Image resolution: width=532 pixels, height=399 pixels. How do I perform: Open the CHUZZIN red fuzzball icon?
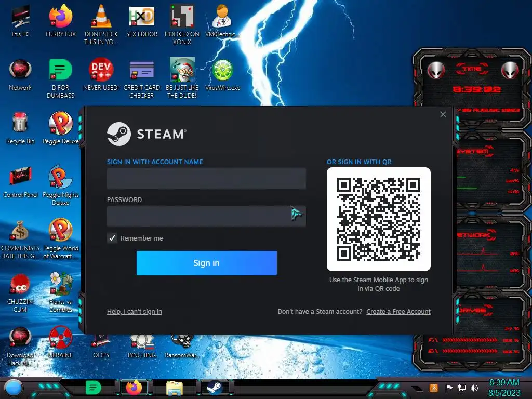(x=20, y=292)
